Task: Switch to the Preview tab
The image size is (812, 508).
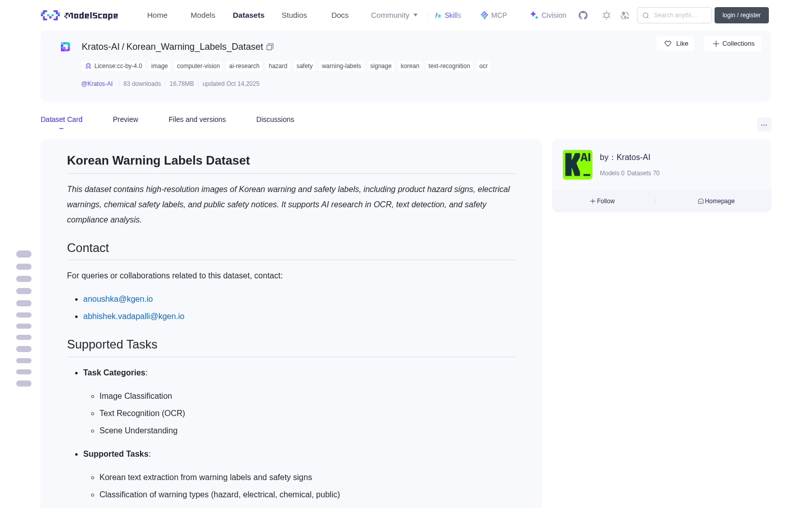Action: click(125, 119)
